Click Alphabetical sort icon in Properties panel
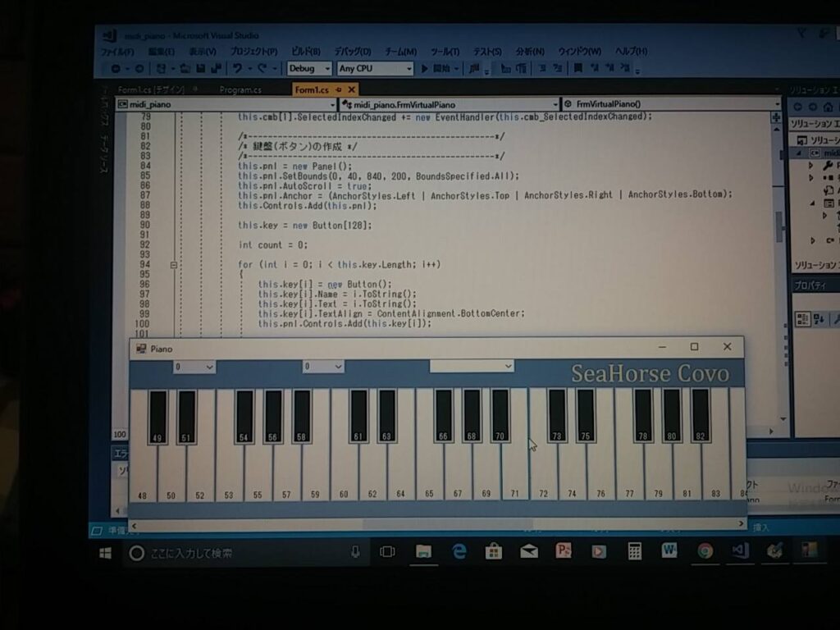The width and height of the screenshot is (840, 630). tap(819, 319)
